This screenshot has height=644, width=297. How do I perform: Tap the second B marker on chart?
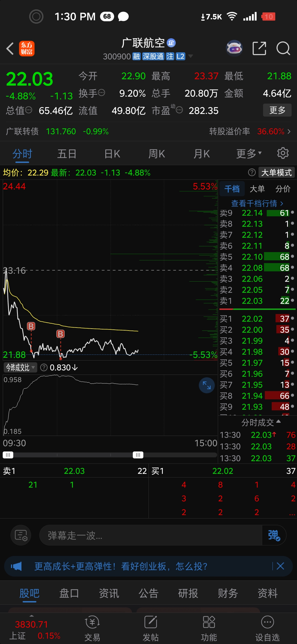coord(61,334)
